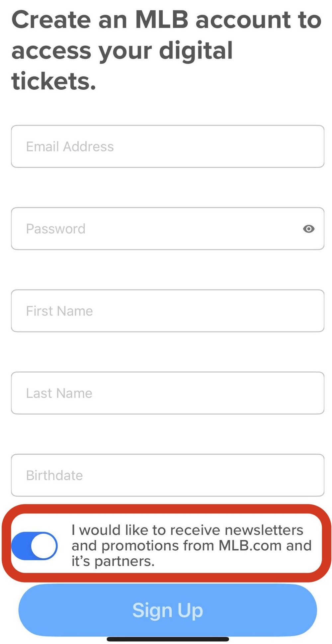The height and width of the screenshot is (644, 332).
Task: Click the word "MLB" in the heading
Action: (x=162, y=20)
